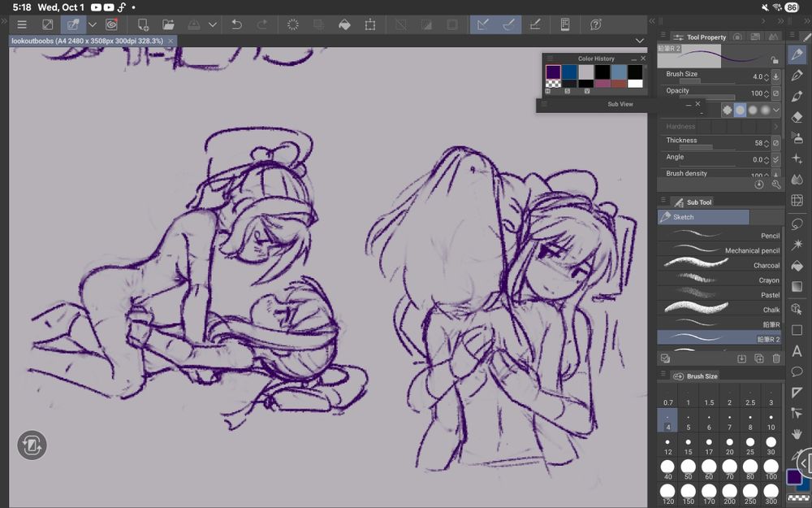Adjust the Brush Size slider

tap(707, 81)
